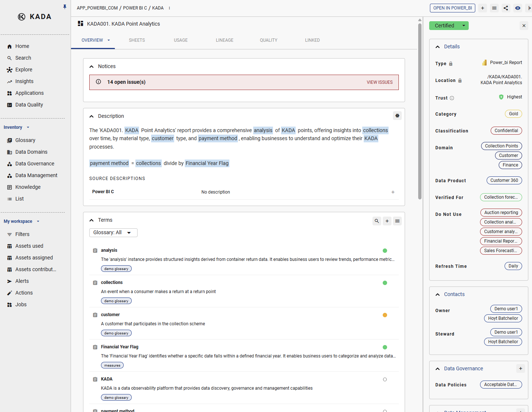
Task: Switch to the Lineage tab
Action: 224,40
